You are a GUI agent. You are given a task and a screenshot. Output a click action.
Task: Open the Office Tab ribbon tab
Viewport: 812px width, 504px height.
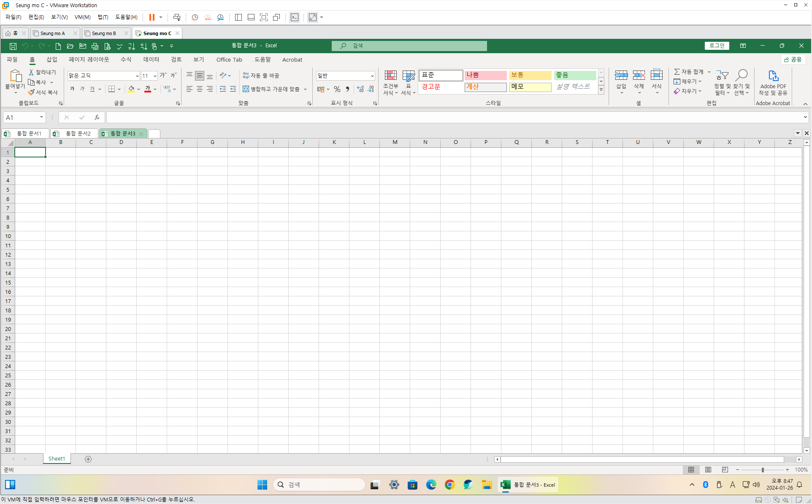click(x=229, y=60)
